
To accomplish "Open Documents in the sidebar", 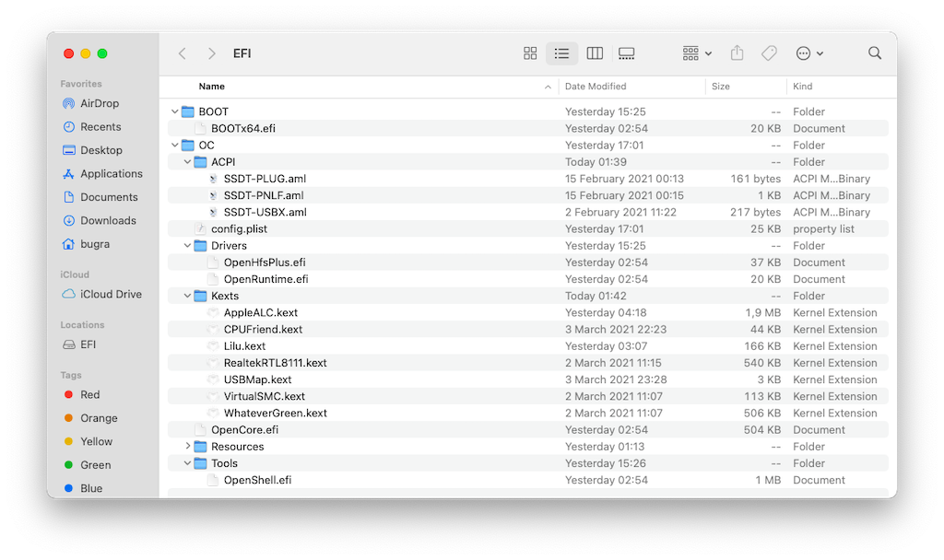I will coord(109,197).
